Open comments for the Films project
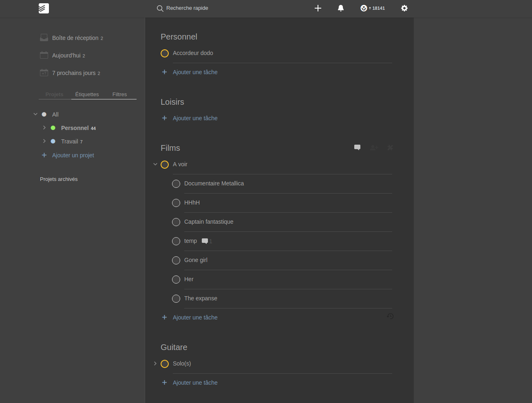Screen dimensions: 532x403 357,148
